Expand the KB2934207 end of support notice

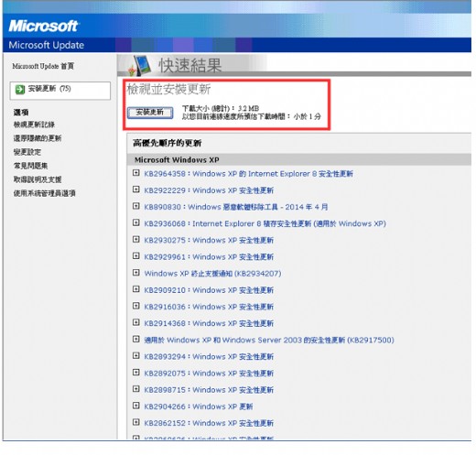[x=136, y=273]
